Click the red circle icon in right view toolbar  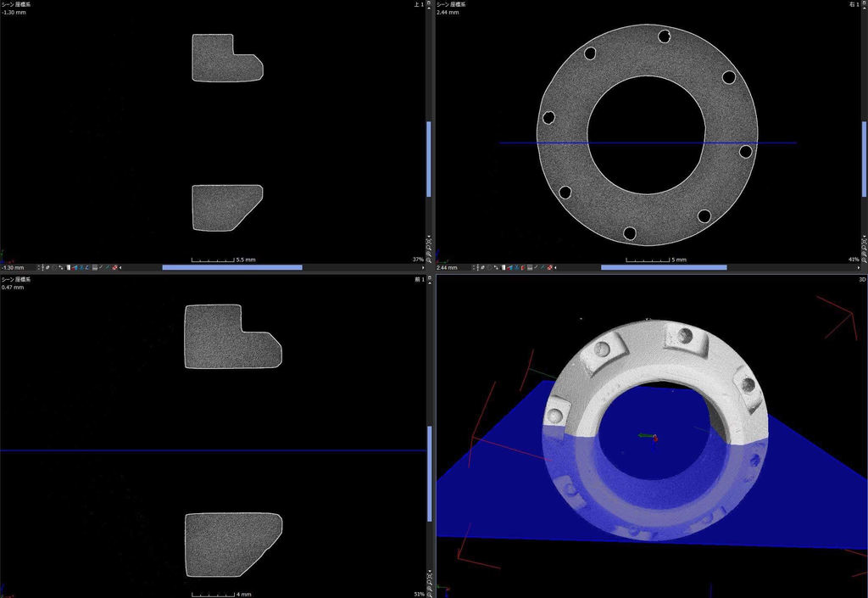coord(550,268)
